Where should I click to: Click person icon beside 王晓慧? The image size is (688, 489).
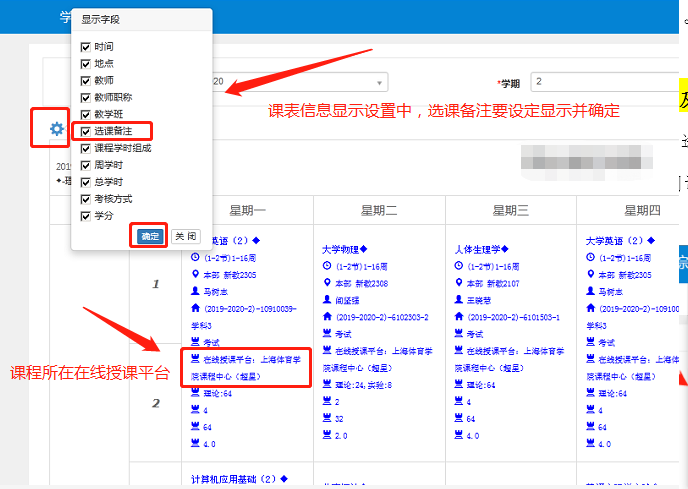tap(459, 300)
